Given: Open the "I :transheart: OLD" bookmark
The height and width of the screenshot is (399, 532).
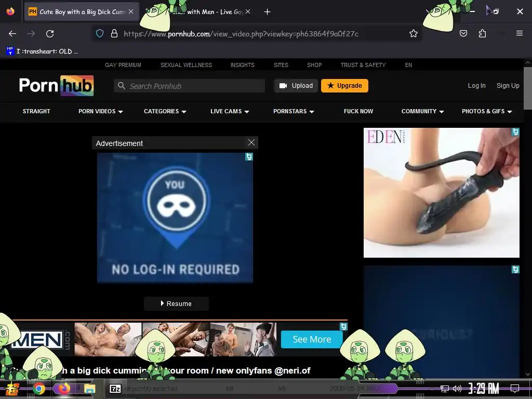Looking at the screenshot, I should pos(43,51).
